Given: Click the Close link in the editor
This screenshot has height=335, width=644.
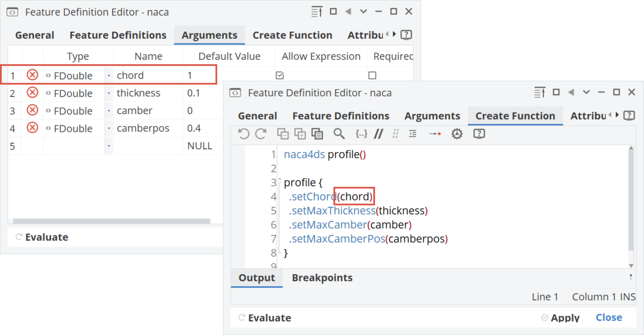Looking at the screenshot, I should tap(609, 317).
